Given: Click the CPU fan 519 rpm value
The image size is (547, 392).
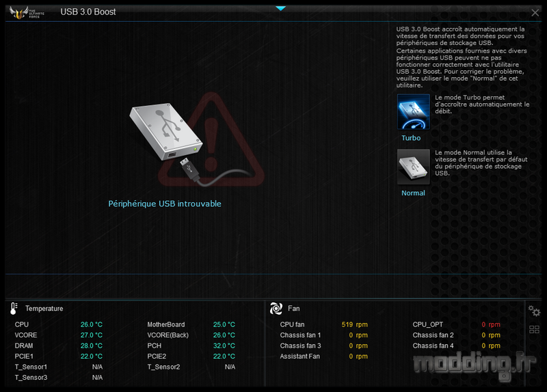Looking at the screenshot, I should tap(354, 324).
